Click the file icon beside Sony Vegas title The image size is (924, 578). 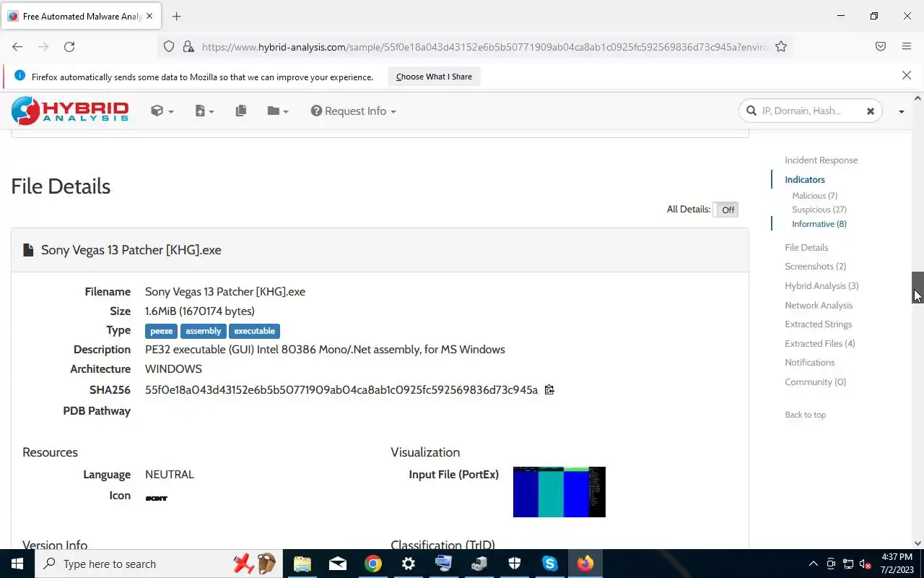(x=28, y=250)
